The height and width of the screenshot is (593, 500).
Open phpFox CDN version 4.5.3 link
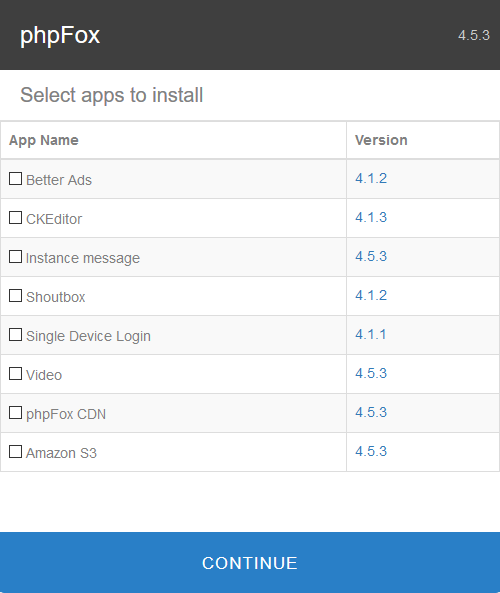point(371,412)
